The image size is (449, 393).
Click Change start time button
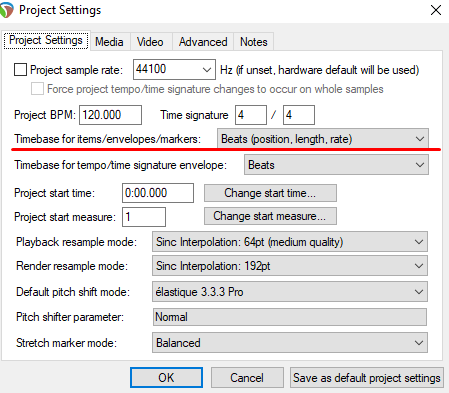point(270,193)
